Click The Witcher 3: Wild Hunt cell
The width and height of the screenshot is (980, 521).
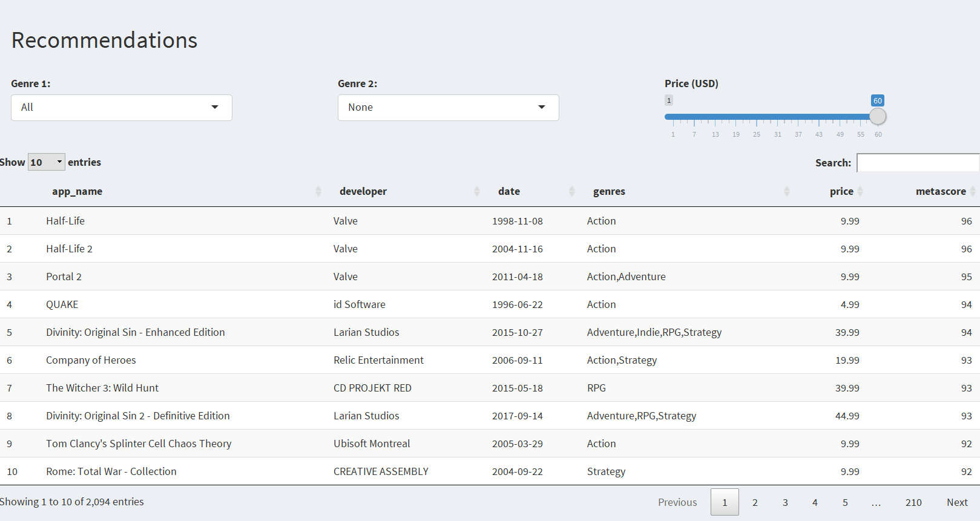click(x=102, y=388)
